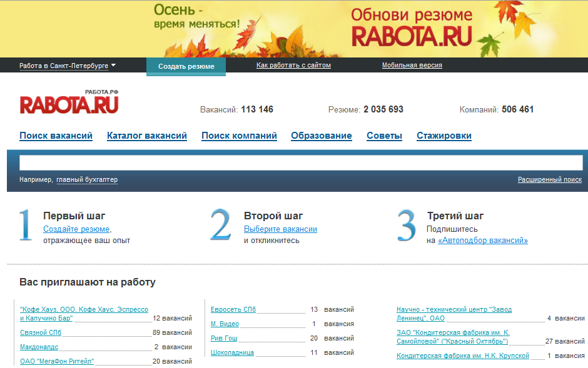The height and width of the screenshot is (368, 588).
Task: Click the companies count '506 461'
Action: 517,109
